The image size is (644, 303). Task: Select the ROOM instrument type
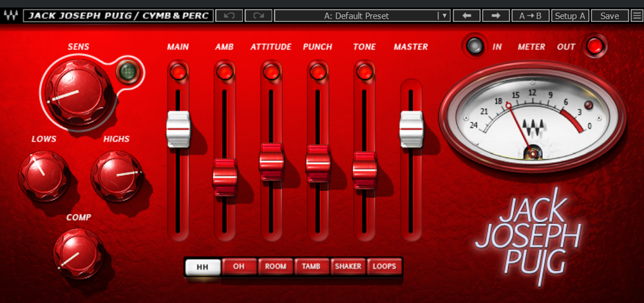pyautogui.click(x=275, y=266)
